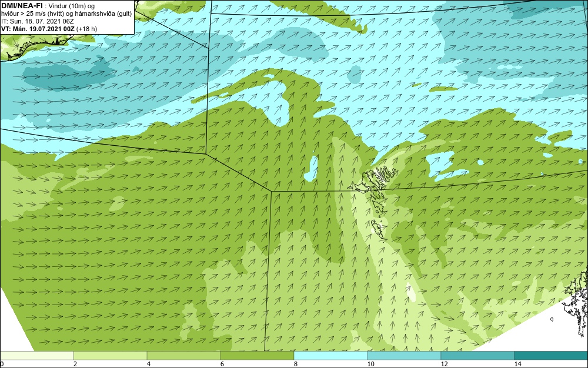Click the 10–12 m/s light teal swatch
Screen dimensions: 588x368
pyautogui.click(x=404, y=356)
